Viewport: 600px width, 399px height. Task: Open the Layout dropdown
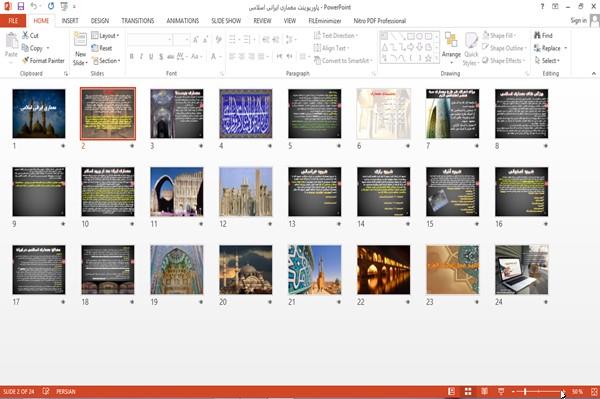(x=105, y=36)
